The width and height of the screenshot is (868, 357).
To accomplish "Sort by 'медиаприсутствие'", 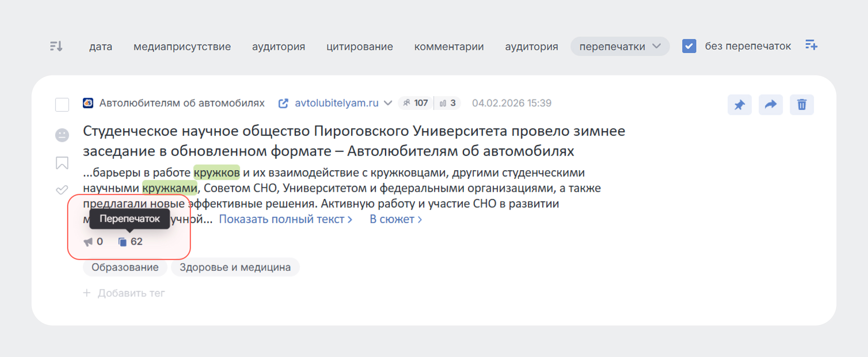I will [x=182, y=46].
